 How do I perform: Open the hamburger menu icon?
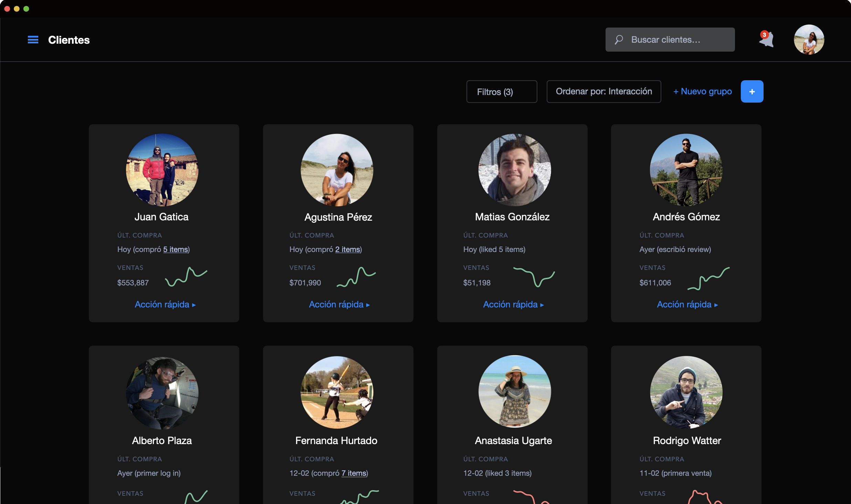point(33,40)
